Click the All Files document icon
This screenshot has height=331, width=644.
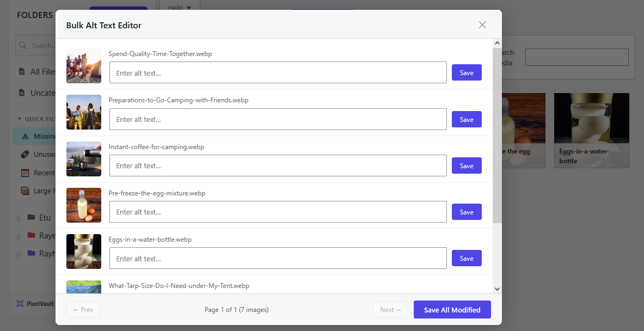pos(22,71)
